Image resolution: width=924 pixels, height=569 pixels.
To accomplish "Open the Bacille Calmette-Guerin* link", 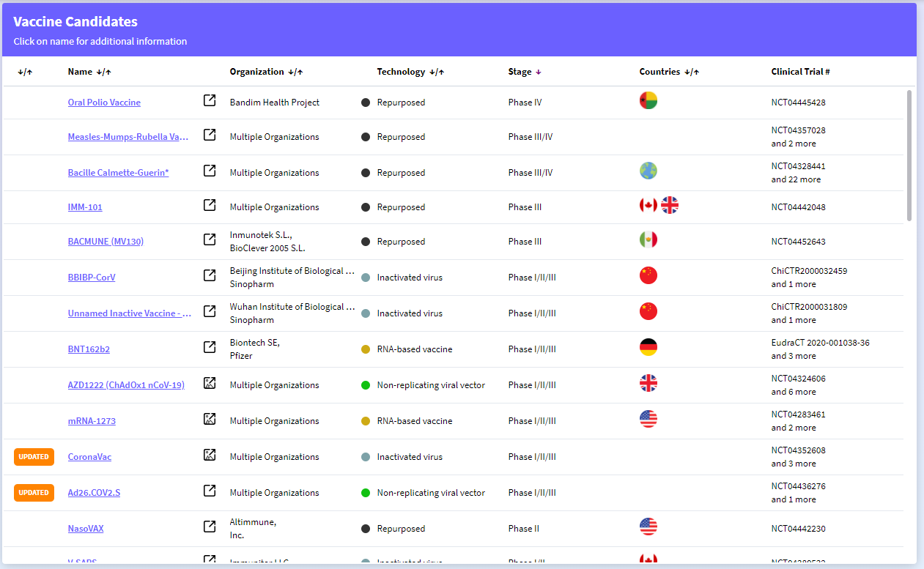I will pos(118,173).
